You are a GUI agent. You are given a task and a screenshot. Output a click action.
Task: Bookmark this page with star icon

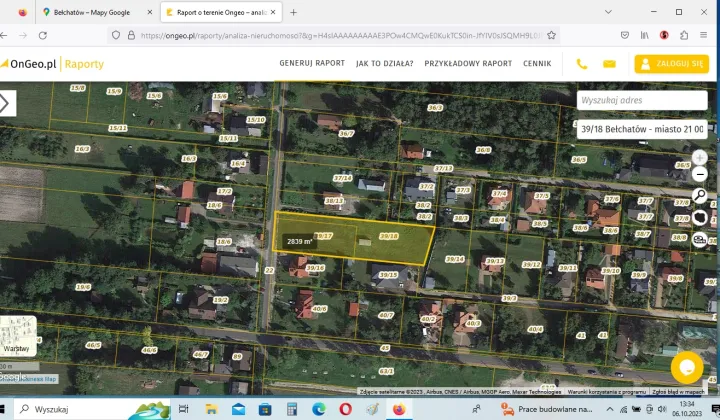pyautogui.click(x=551, y=35)
